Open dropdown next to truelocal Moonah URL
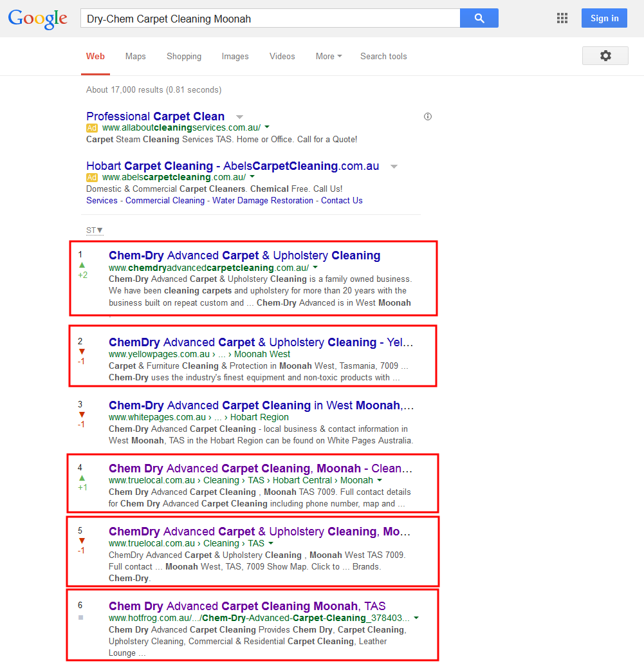Screen dimensions: 644x668 (x=380, y=480)
